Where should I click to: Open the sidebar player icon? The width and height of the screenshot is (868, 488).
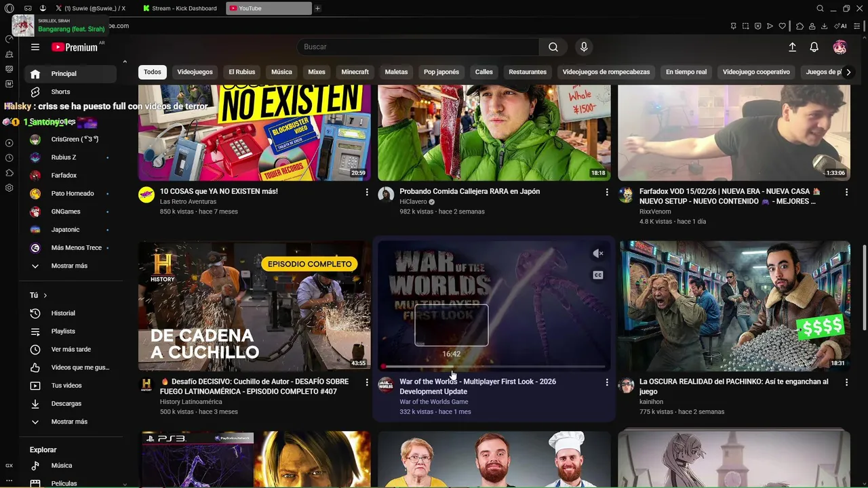tap(9, 143)
